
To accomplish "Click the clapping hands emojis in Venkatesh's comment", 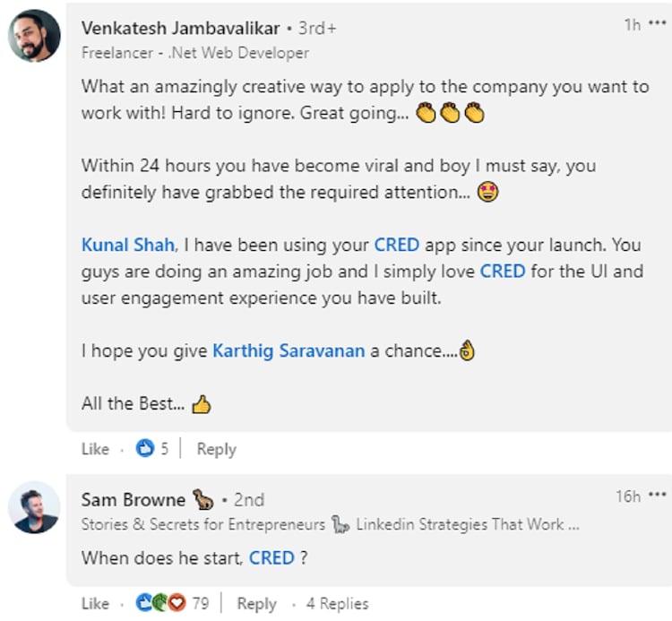I will (452, 115).
